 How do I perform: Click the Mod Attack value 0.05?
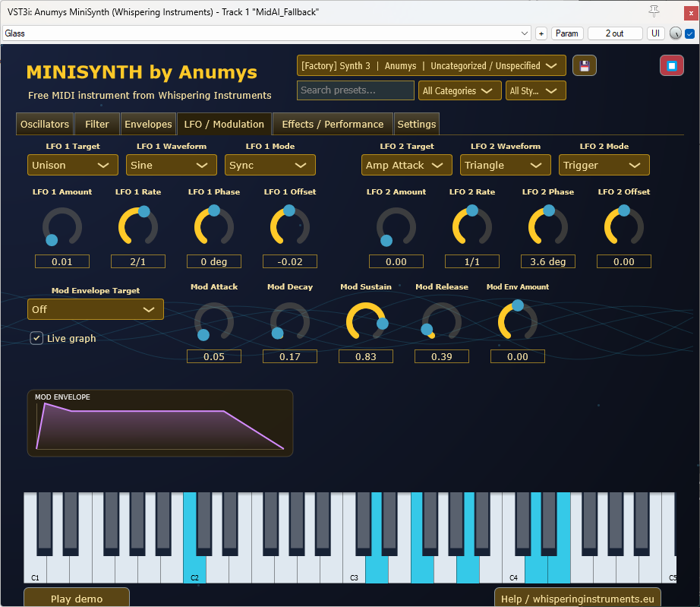pos(214,356)
